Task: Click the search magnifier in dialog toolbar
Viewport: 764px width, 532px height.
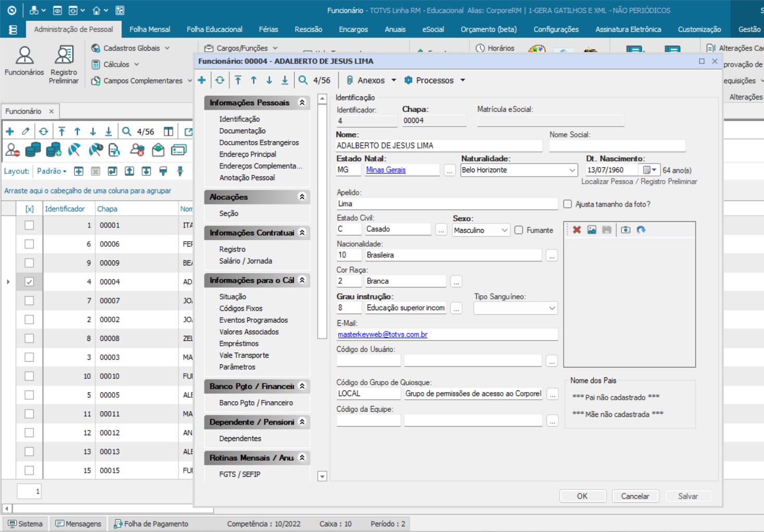Action: click(303, 80)
